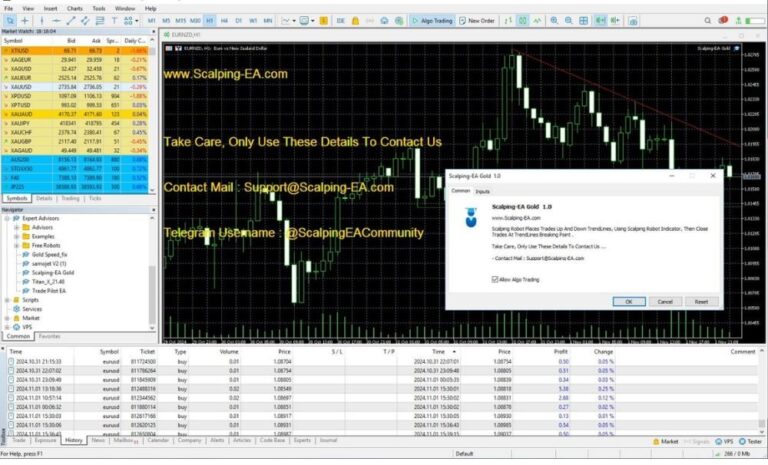Image resolution: width=768 pixels, height=465 pixels.
Task: Expand the Examples folder
Action: pyautogui.click(x=17, y=236)
